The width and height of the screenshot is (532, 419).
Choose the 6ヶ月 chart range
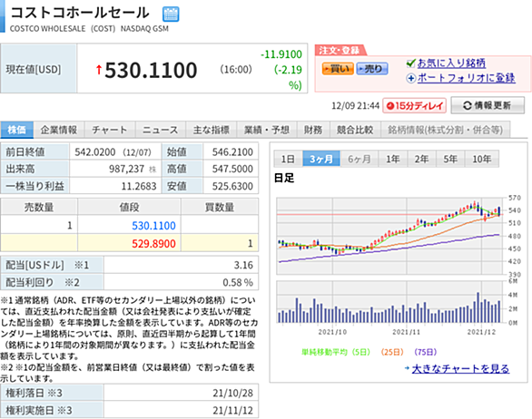pyautogui.click(x=359, y=159)
